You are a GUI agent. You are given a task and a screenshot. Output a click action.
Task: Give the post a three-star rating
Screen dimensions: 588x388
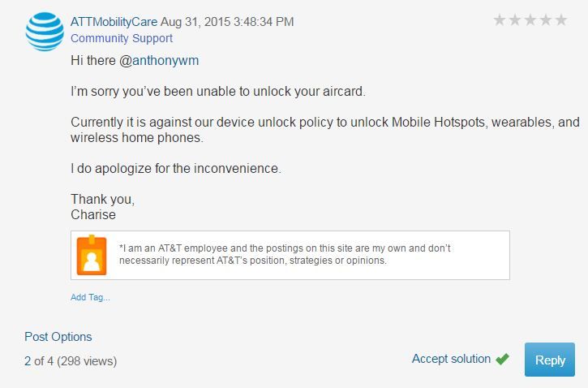(x=530, y=20)
